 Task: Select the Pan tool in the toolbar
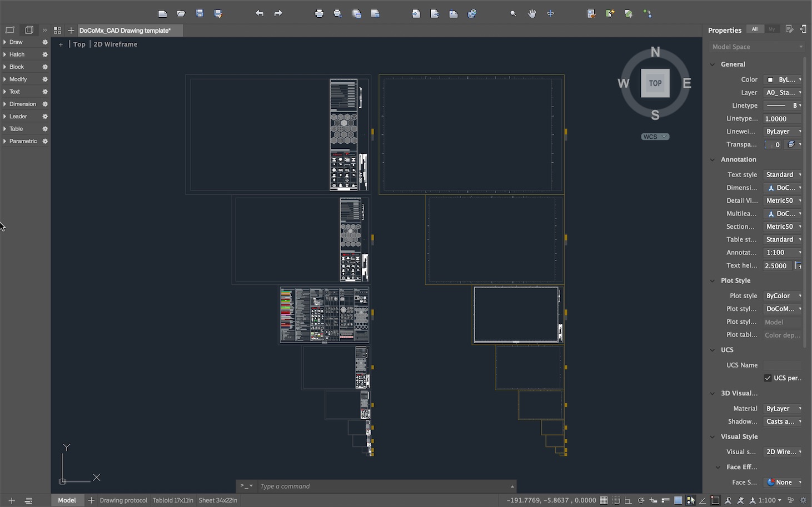pyautogui.click(x=531, y=13)
